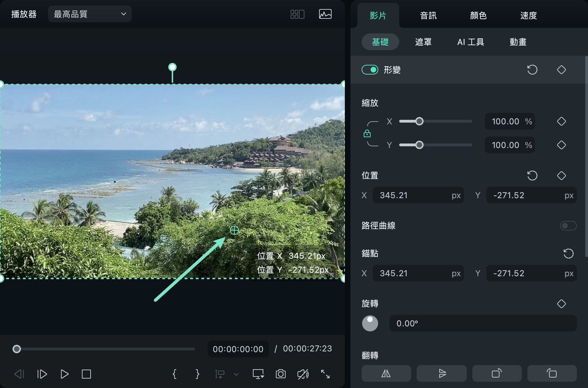Click the scale X slider handle
The width and height of the screenshot is (588, 388).
(419, 121)
